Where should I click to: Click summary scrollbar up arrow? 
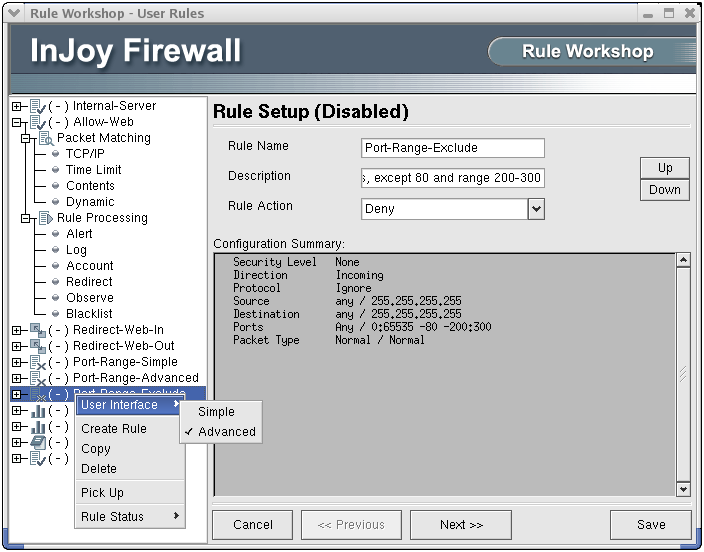point(683,260)
